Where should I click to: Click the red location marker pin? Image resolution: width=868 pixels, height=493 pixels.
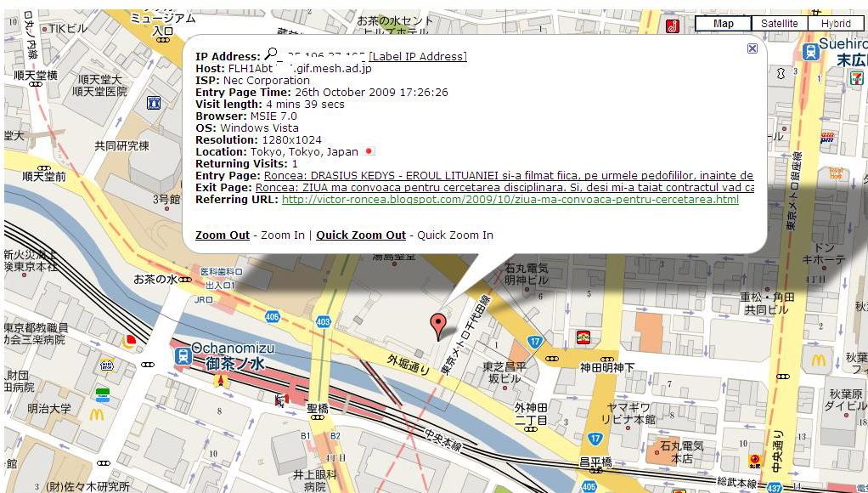click(x=438, y=326)
